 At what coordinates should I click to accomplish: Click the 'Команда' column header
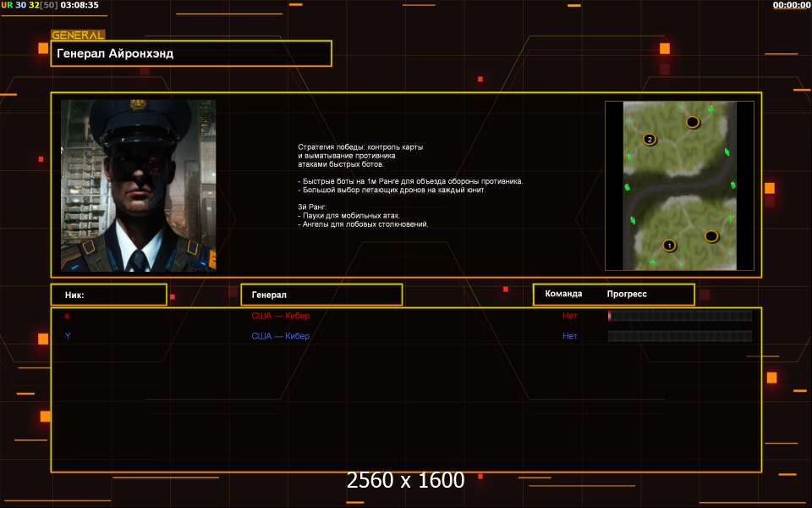[x=563, y=295]
